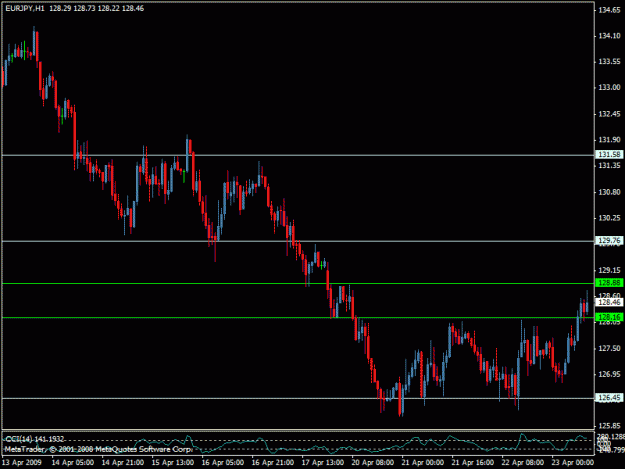Click the 15 Apr 13:00 time axis label
625x469 pixels.
click(x=173, y=462)
